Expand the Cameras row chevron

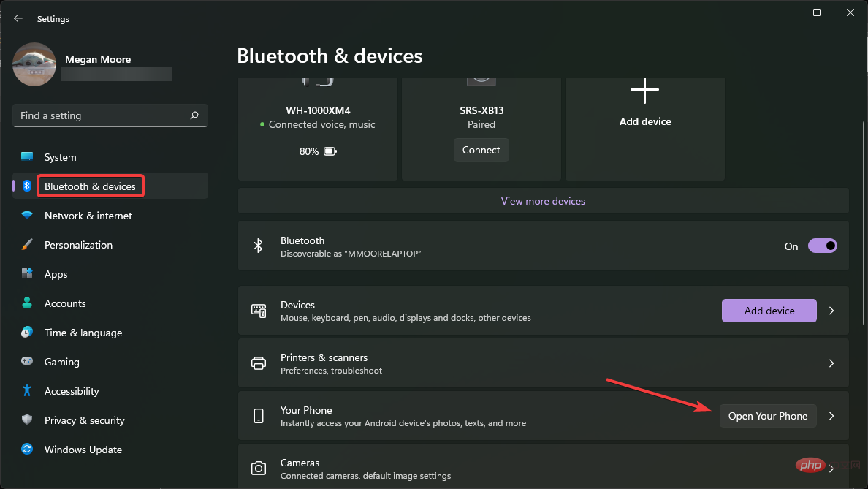pos(831,469)
